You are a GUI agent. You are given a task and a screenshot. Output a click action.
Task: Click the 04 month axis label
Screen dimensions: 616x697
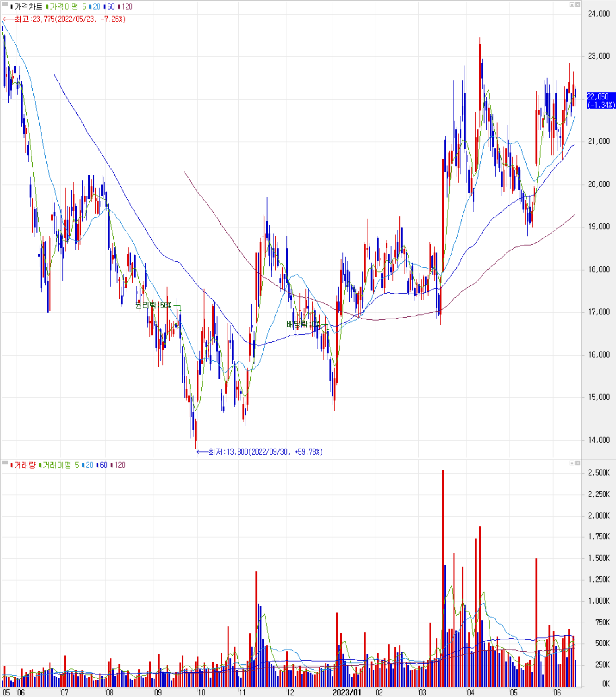click(471, 693)
